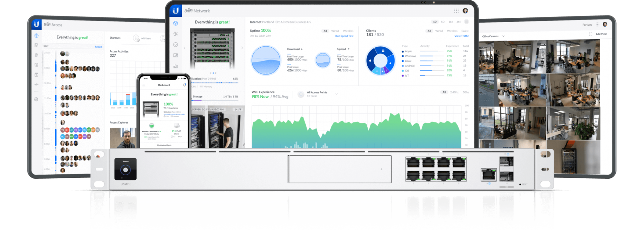This screenshot has width=644, height=230.
Task: Open the app grid beside Portland
Action: (x=597, y=25)
